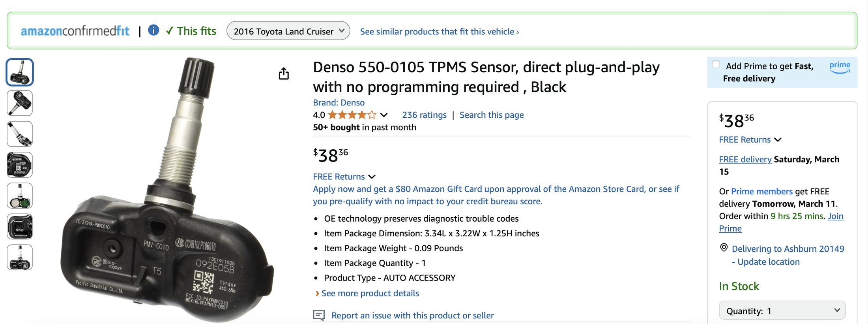The image size is (868, 324).
Task: Click See similar products that fit this vehicle
Action: [440, 32]
